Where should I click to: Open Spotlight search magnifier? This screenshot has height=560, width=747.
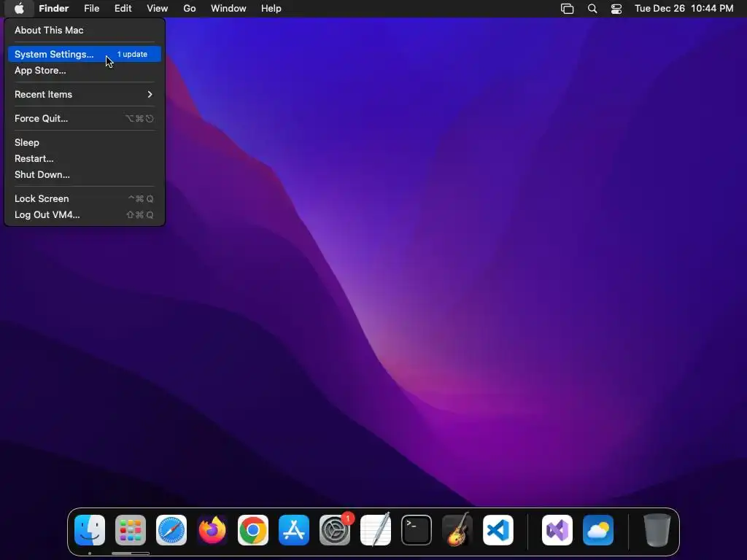[592, 9]
